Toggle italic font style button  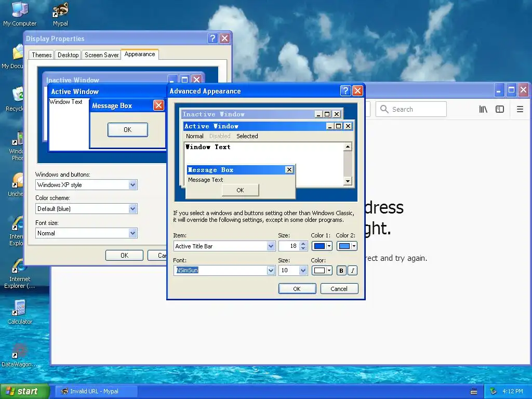[x=353, y=270]
